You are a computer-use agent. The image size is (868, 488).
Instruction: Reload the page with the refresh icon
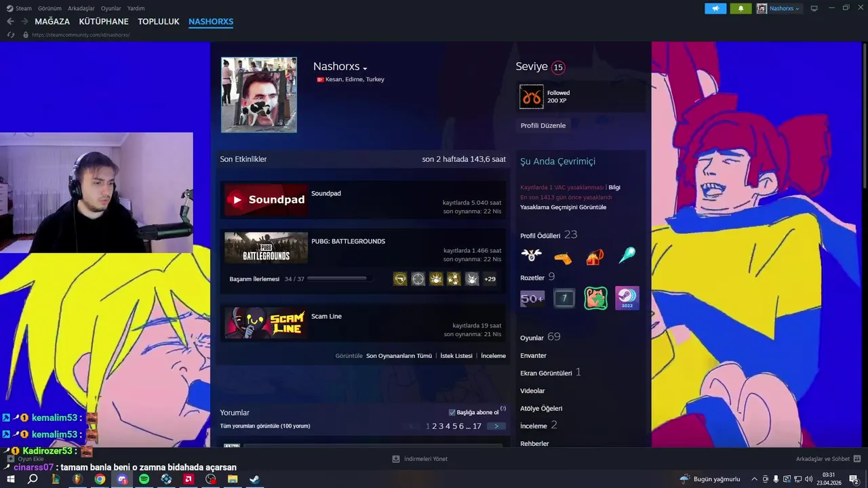[11, 35]
